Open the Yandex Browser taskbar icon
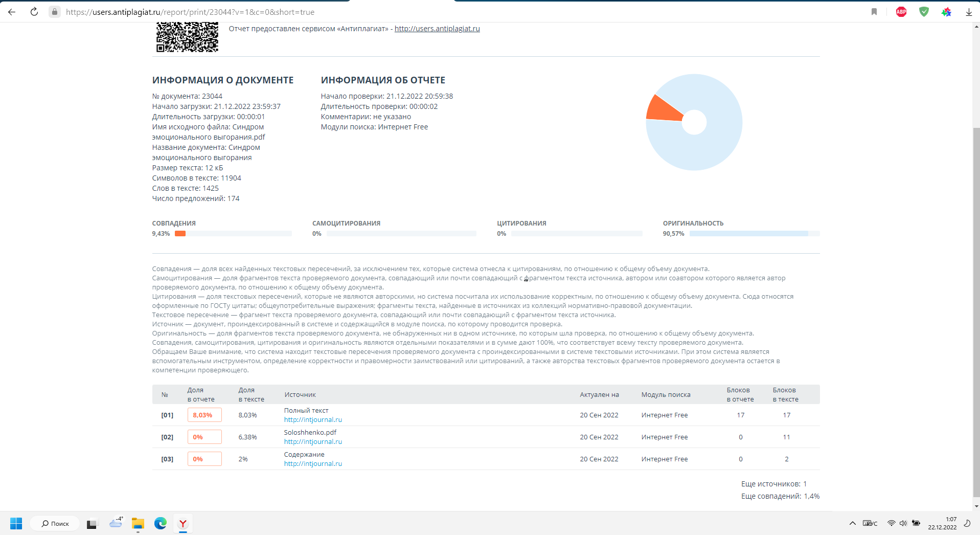The width and height of the screenshot is (980, 535). (x=183, y=523)
